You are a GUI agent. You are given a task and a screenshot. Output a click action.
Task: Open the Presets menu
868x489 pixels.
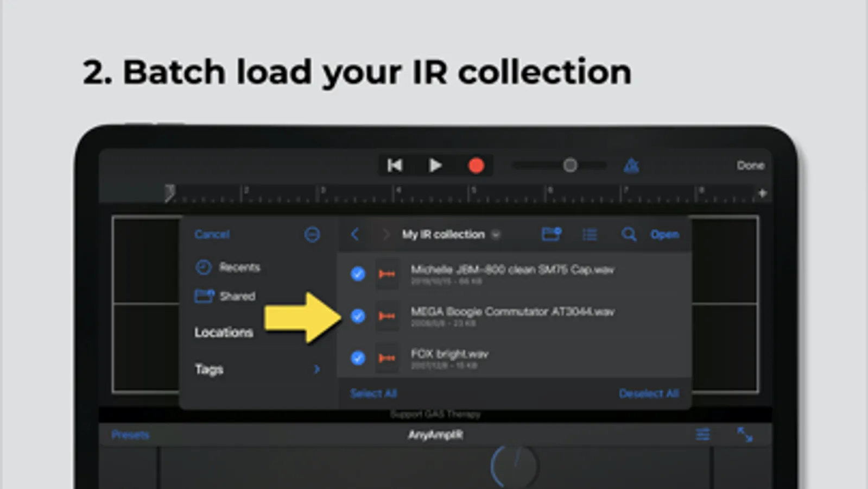tap(130, 435)
